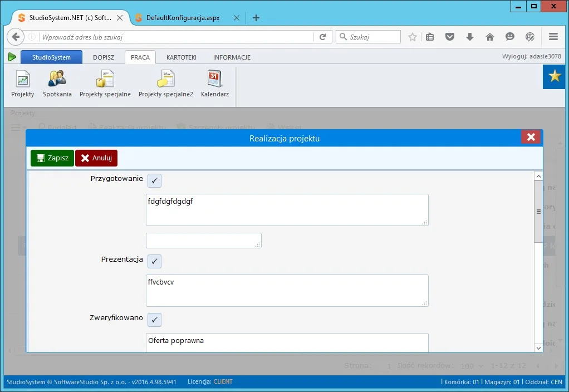569x392 pixels.
Task: Toggle the Zweryfikowano checkbox
Action: tap(154, 320)
